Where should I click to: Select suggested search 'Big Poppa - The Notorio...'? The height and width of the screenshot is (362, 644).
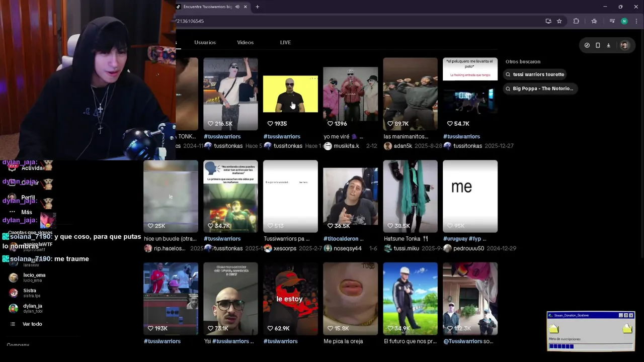pos(539,88)
